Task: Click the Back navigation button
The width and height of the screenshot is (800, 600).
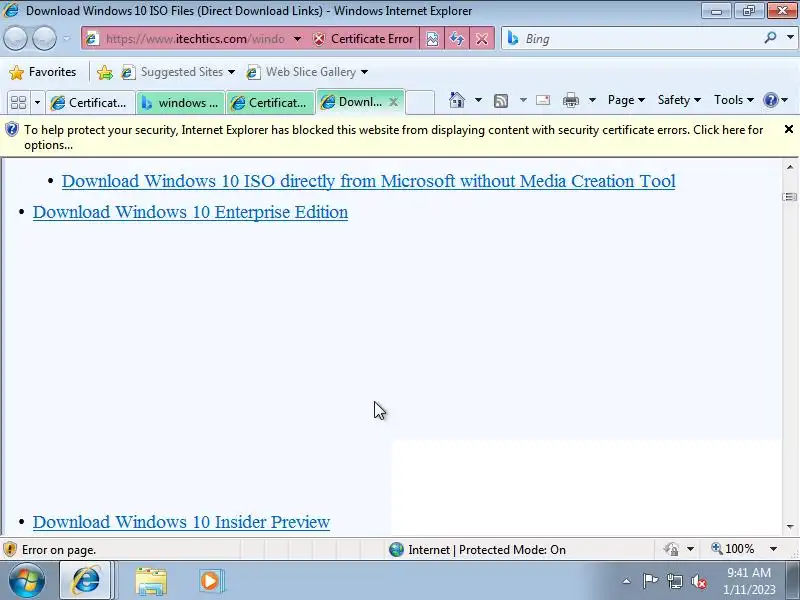Action: pos(15,39)
